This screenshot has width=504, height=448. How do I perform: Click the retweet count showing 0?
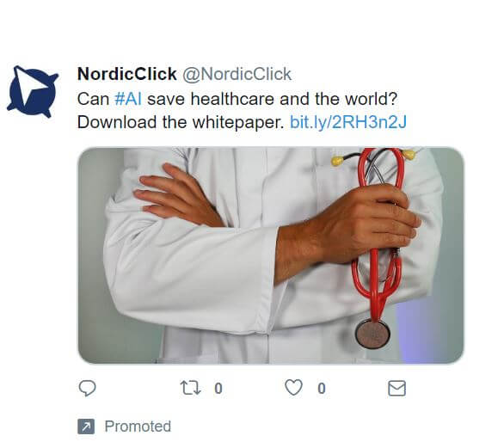[x=218, y=388]
